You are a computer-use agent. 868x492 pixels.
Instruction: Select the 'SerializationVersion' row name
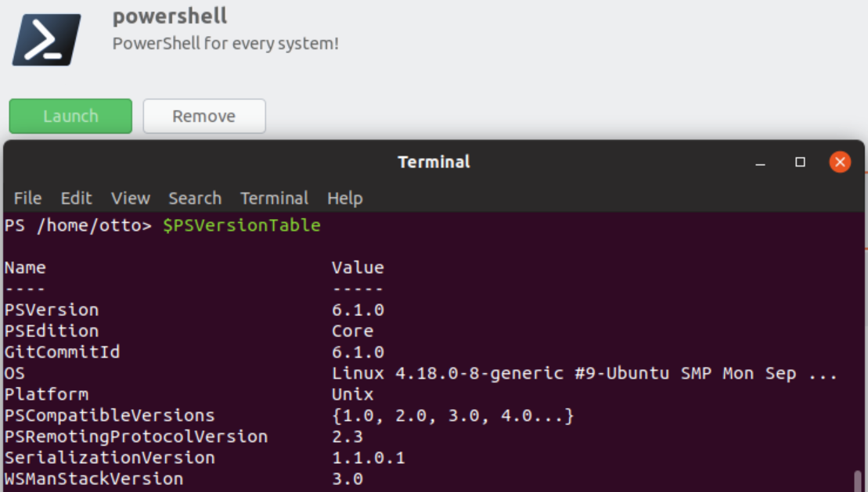pos(110,458)
